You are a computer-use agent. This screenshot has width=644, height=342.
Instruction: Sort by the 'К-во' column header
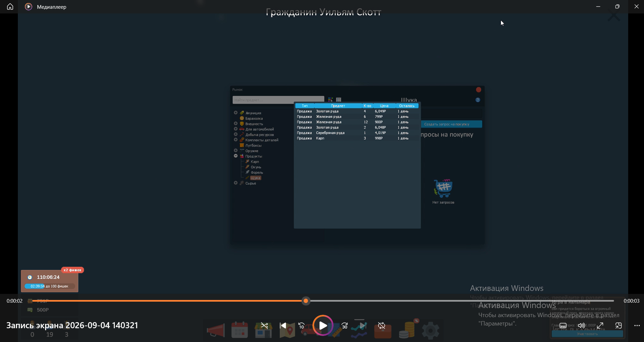tap(367, 106)
